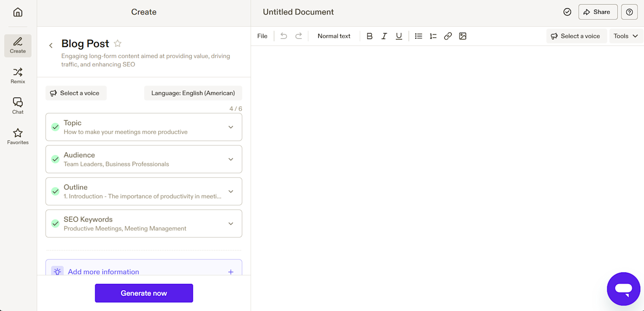Click the Home icon in sidebar
Screen dimensions: 644x311
click(17, 12)
